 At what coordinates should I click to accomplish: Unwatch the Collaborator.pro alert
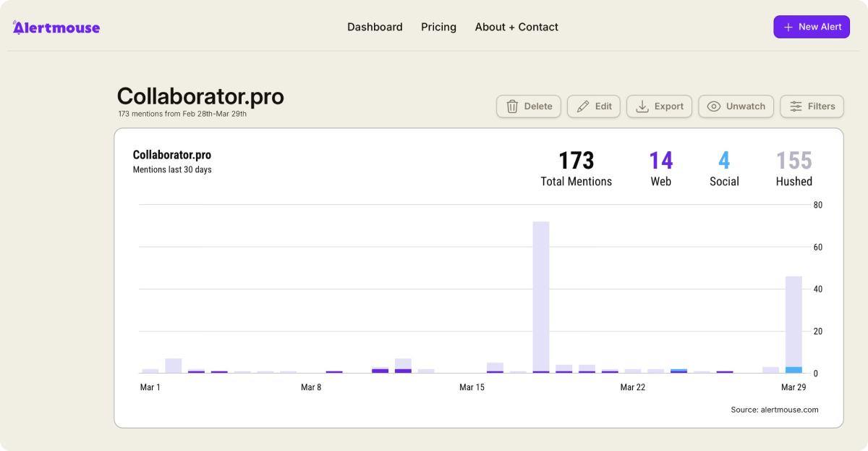click(736, 106)
